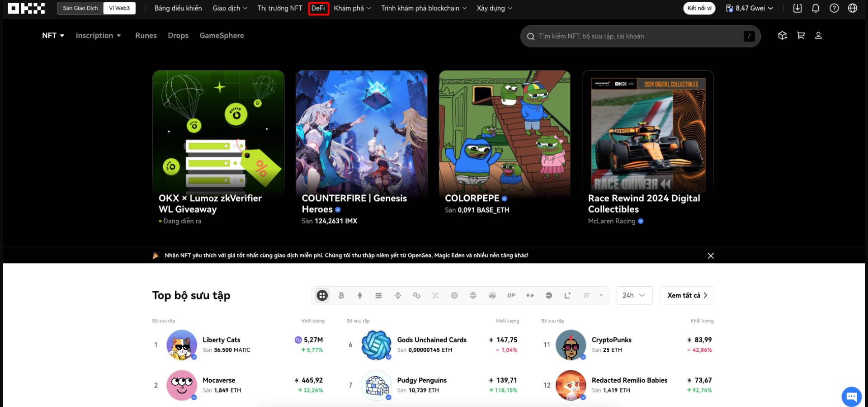Filter collections by Solana chain icon
868x407 pixels.
[x=379, y=295]
